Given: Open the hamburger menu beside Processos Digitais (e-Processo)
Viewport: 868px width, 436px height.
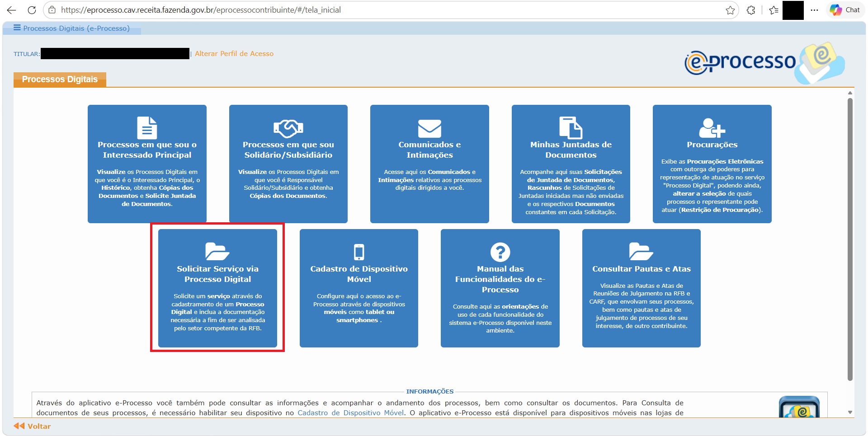Looking at the screenshot, I should [17, 28].
